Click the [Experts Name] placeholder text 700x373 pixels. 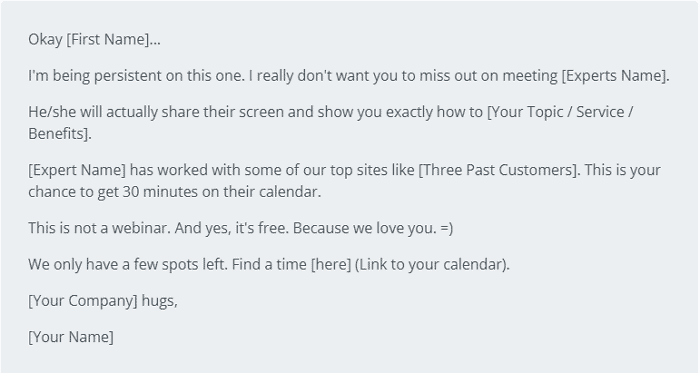(x=614, y=76)
